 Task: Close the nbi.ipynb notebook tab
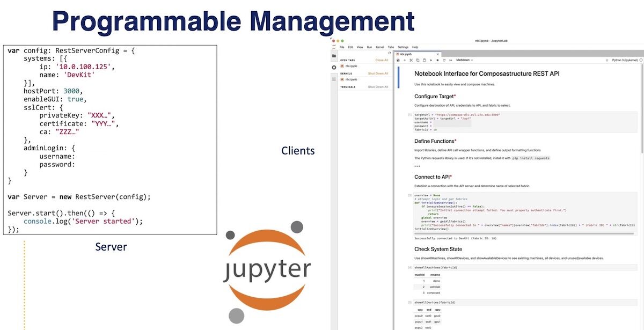click(x=437, y=54)
